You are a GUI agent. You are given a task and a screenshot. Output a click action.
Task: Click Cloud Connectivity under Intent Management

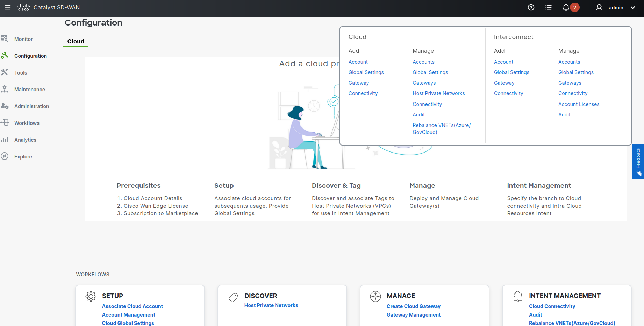pos(552,306)
